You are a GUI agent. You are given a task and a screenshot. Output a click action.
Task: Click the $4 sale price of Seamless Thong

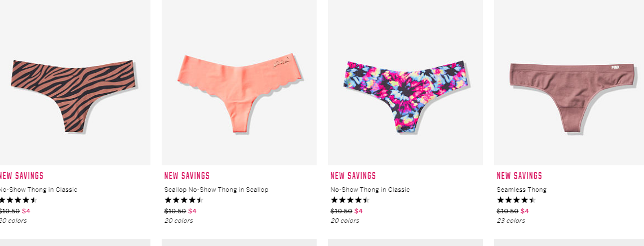click(525, 211)
